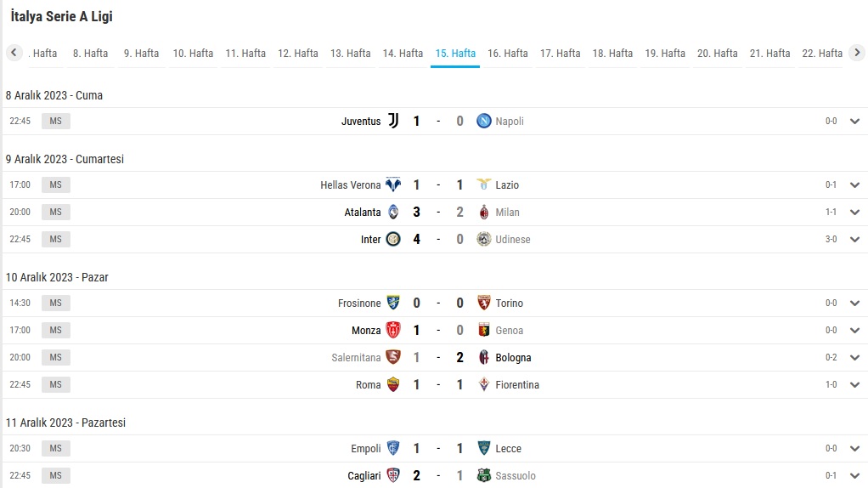Expand the Atalanta vs Milan match row
Screen dimensions: 868x488
click(x=854, y=212)
